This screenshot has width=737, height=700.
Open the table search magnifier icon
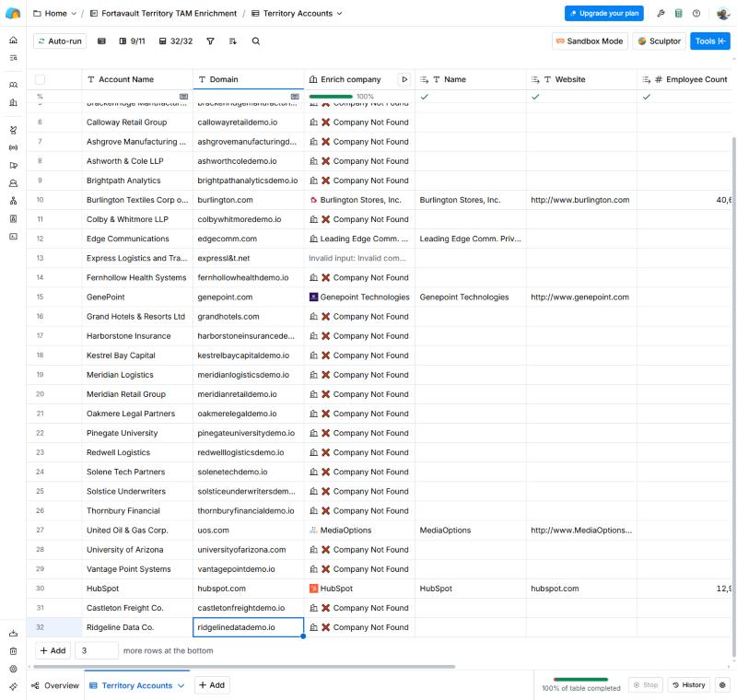tap(256, 41)
